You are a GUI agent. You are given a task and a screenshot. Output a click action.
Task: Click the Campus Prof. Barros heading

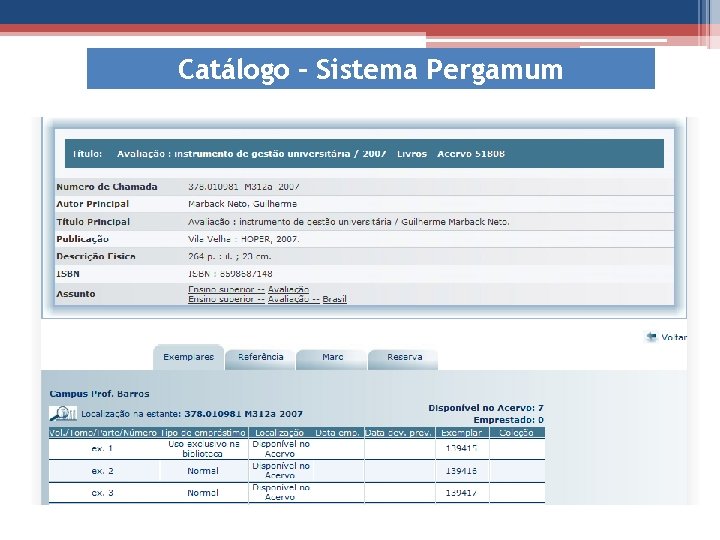click(99, 394)
